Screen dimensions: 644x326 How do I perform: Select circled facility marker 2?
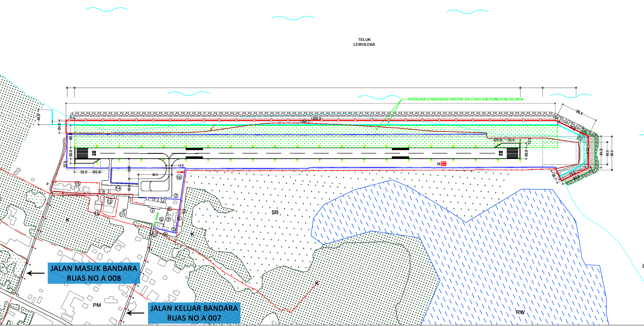click(176, 196)
